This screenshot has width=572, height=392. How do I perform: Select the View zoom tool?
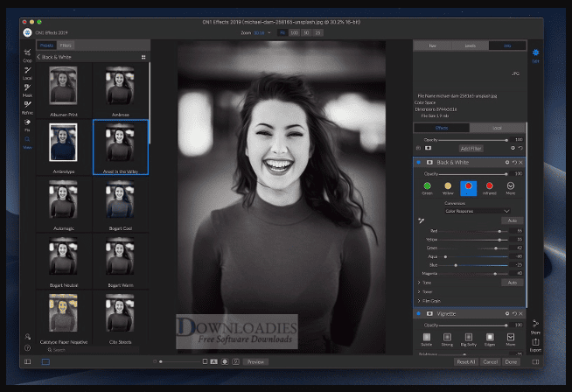(x=27, y=143)
